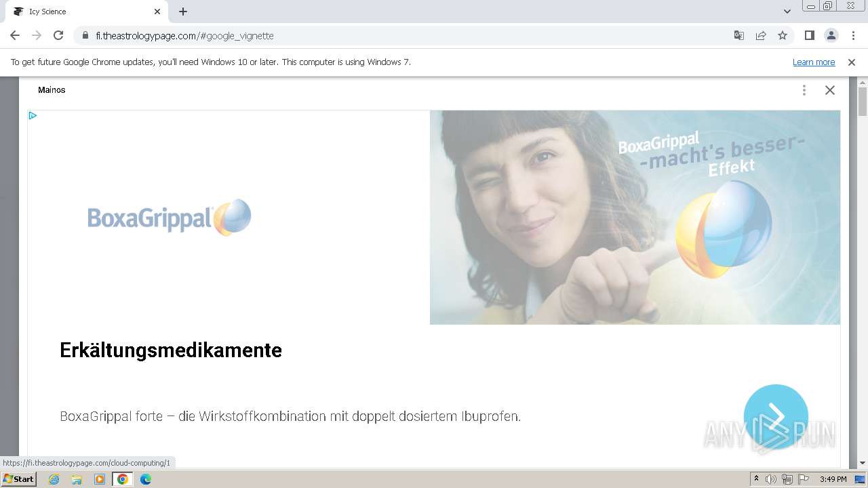View site information via the lock icon
The height and width of the screenshot is (488, 868).
pyautogui.click(x=85, y=35)
